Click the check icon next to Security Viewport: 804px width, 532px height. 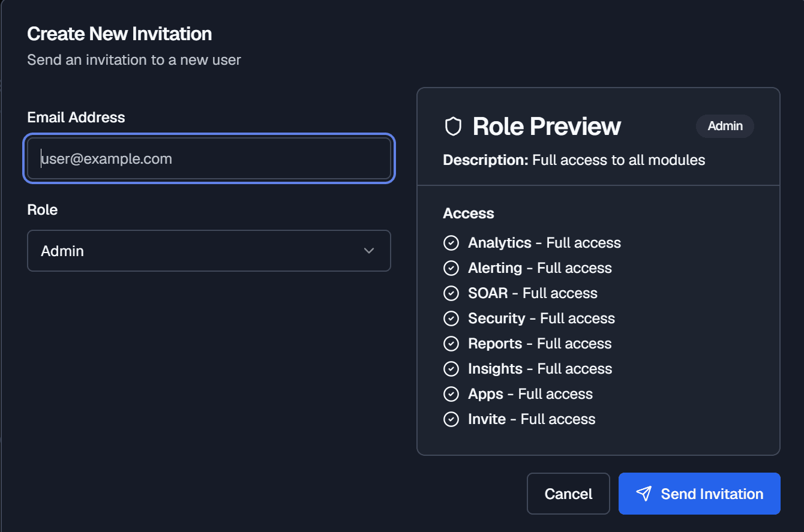451,318
